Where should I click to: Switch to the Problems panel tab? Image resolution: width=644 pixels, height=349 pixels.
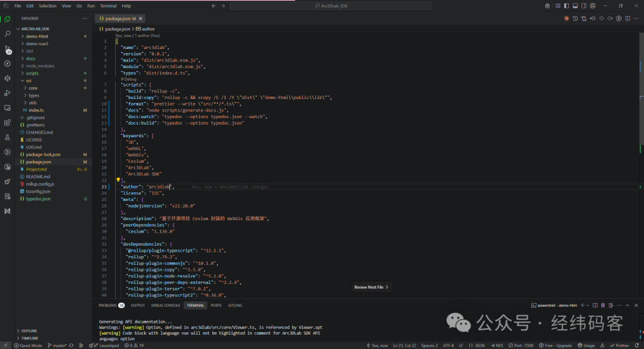click(x=112, y=305)
